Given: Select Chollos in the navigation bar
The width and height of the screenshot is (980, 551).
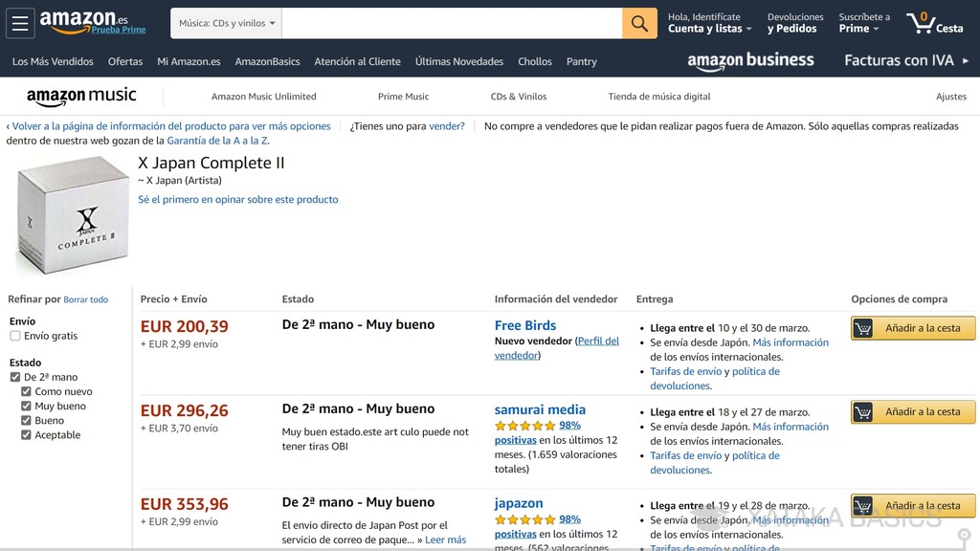Looking at the screenshot, I should click(534, 60).
